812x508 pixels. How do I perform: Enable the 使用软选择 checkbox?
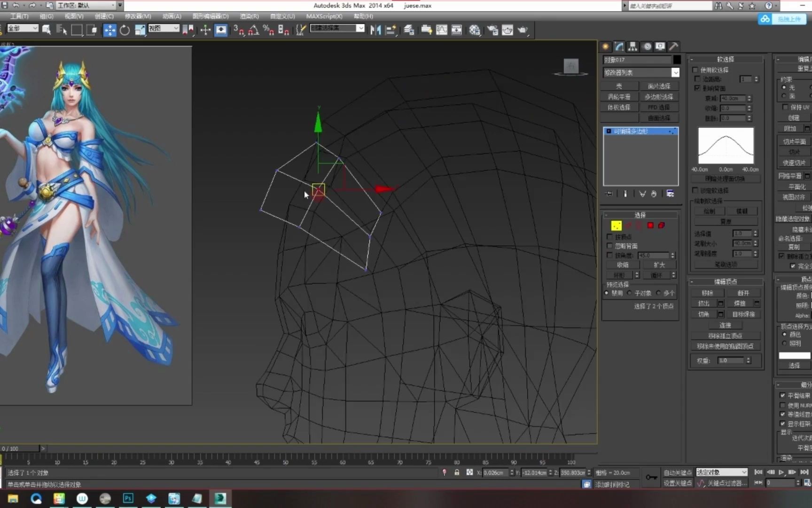point(695,70)
